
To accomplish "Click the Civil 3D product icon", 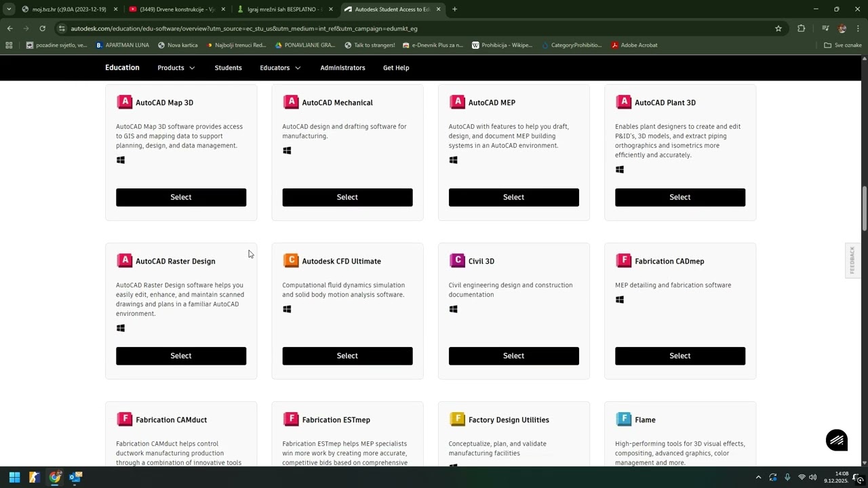I will 457,261.
